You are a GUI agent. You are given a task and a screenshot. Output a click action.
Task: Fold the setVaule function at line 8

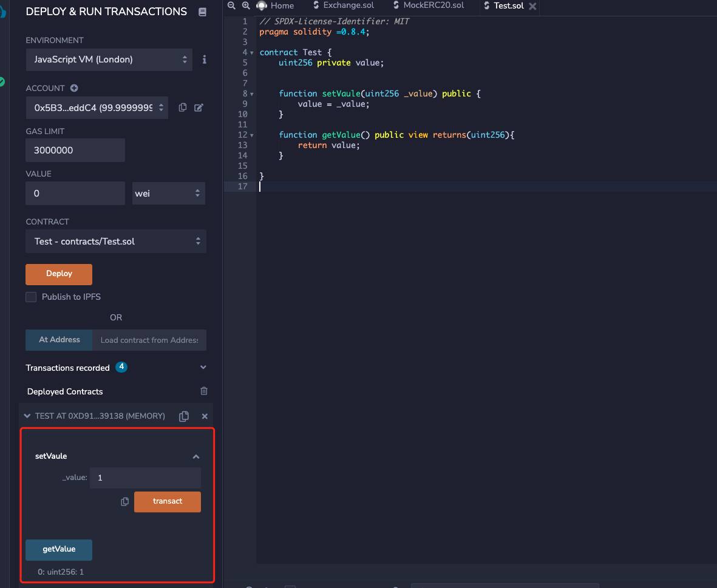click(251, 94)
